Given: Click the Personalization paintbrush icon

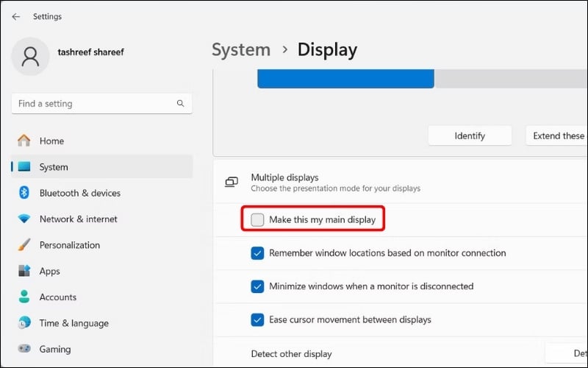Looking at the screenshot, I should click(24, 245).
